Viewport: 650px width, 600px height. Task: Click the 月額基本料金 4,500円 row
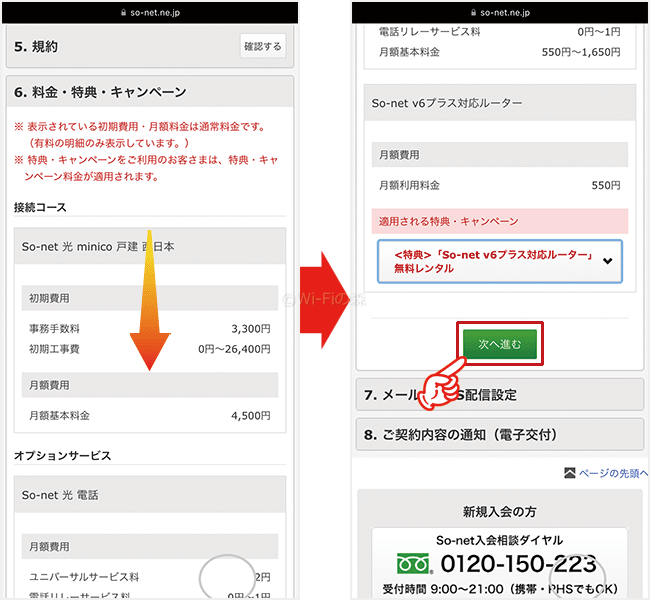[150, 415]
